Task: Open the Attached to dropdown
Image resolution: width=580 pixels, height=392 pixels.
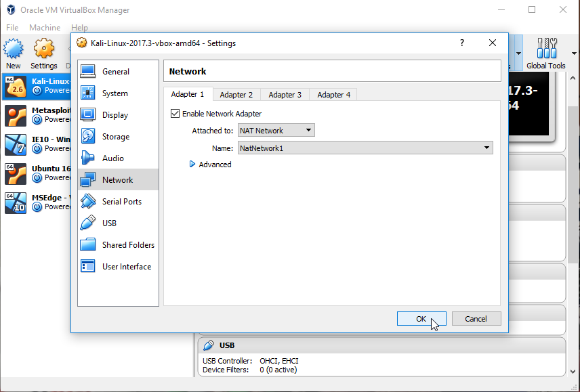Action: [x=276, y=131]
